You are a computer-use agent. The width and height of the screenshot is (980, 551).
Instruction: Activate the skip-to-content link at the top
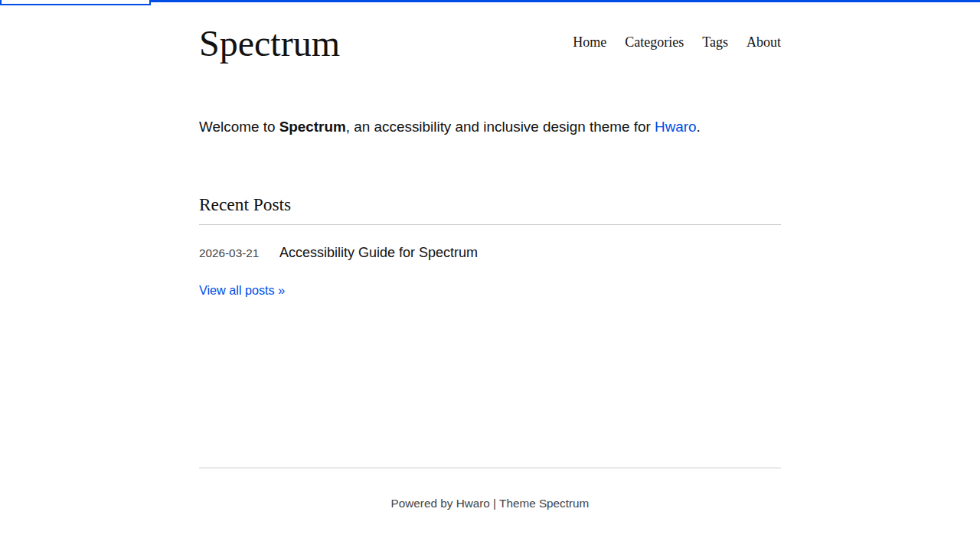pyautogui.click(x=74, y=2)
